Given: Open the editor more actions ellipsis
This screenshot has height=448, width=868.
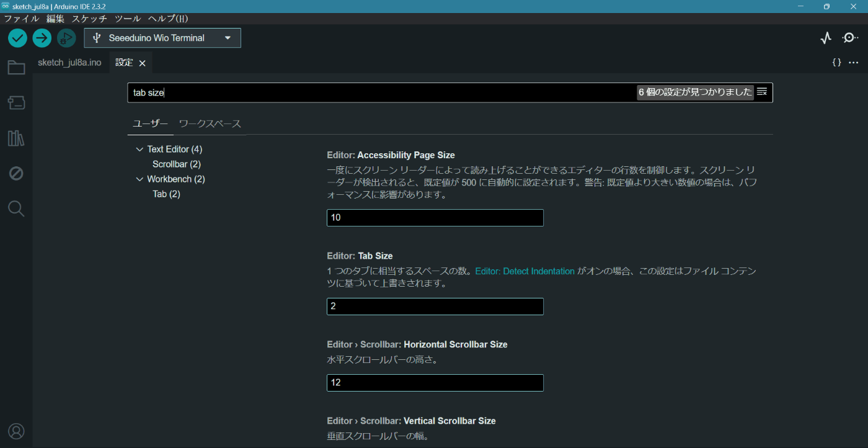Looking at the screenshot, I should tap(854, 63).
